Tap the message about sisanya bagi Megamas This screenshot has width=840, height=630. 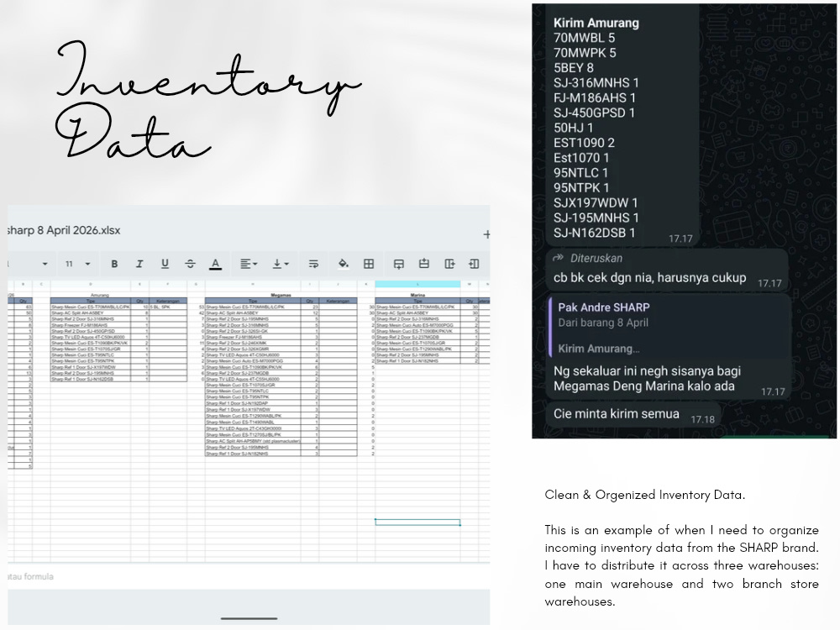tap(647, 378)
